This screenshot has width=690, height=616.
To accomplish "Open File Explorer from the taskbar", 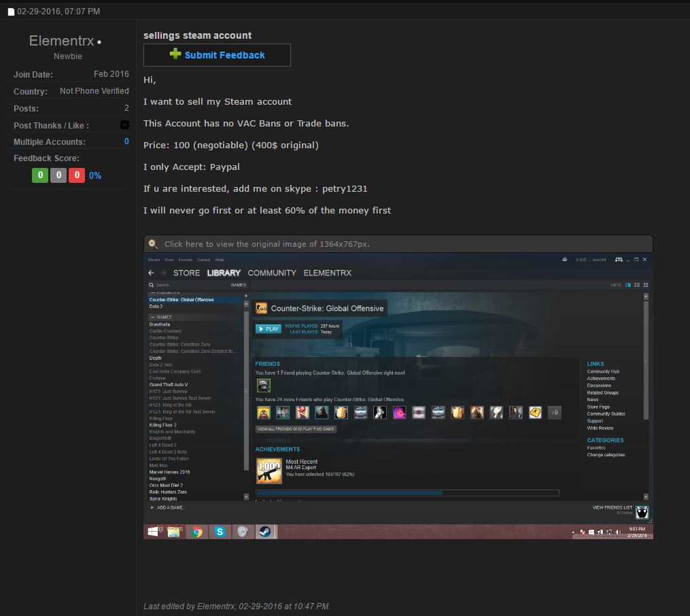I will point(173,532).
